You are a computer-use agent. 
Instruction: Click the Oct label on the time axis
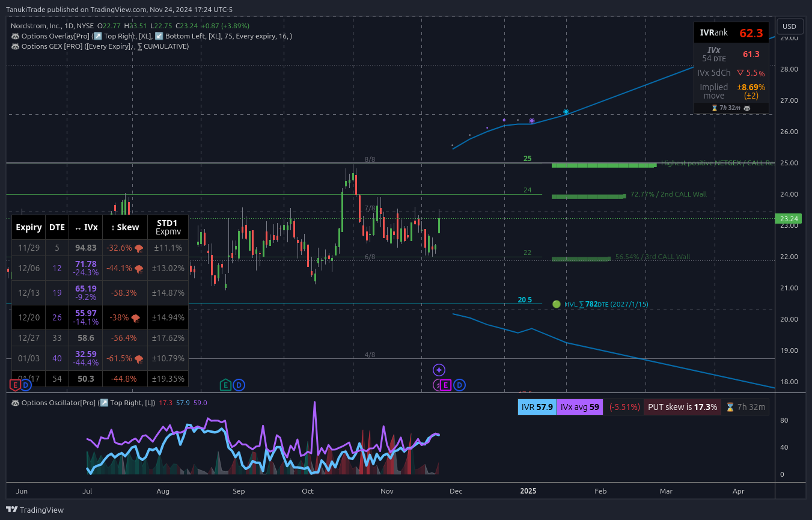pyautogui.click(x=308, y=491)
